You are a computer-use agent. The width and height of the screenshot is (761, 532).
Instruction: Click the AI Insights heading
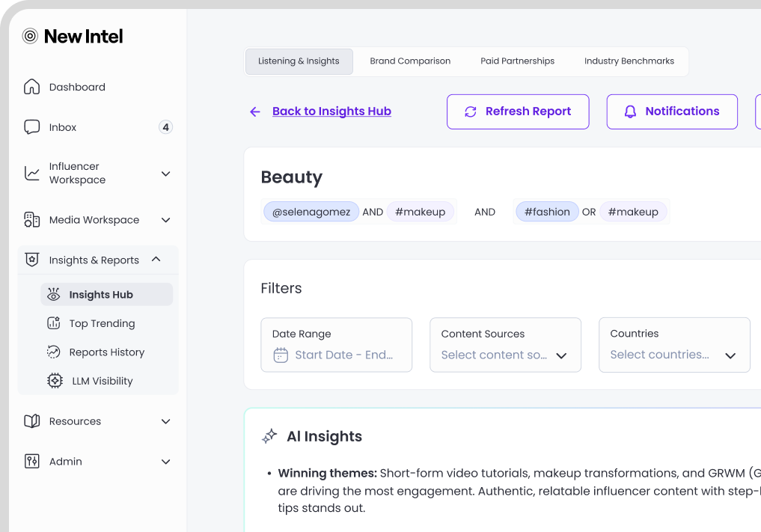point(324,436)
